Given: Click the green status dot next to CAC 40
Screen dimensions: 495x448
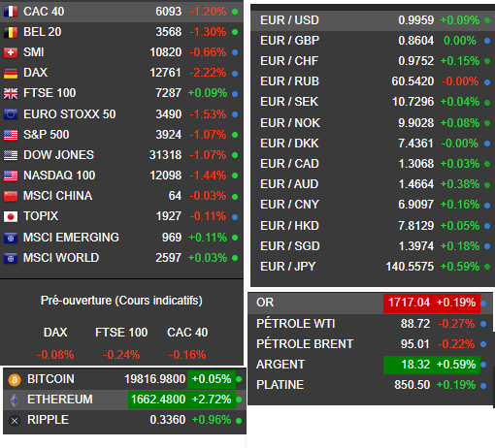Looking at the screenshot, I should click(x=235, y=12).
